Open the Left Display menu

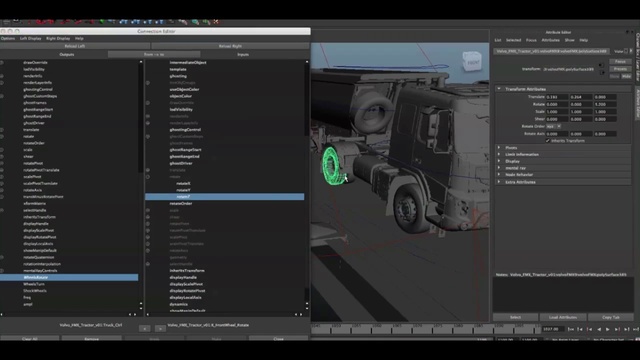(31, 38)
